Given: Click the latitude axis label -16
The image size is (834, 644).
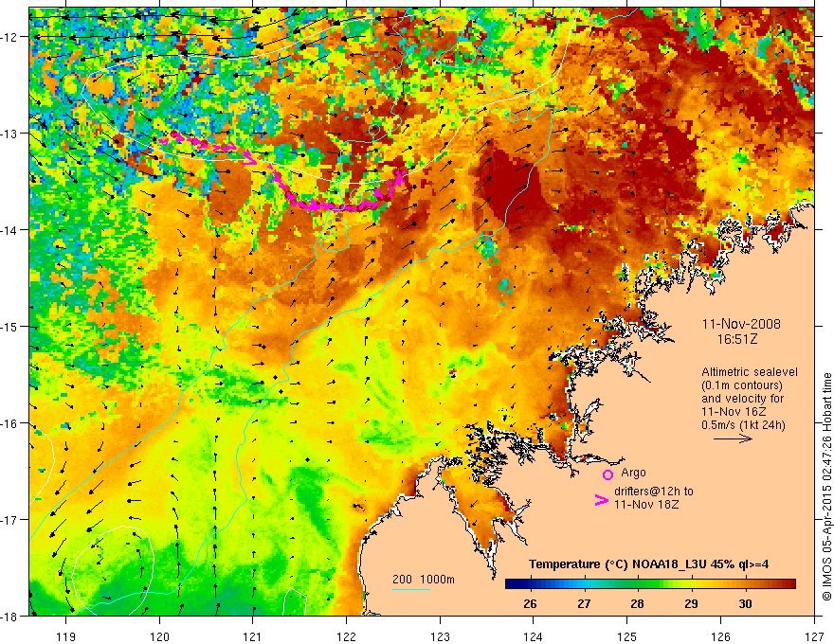Looking at the screenshot, I should (x=10, y=423).
